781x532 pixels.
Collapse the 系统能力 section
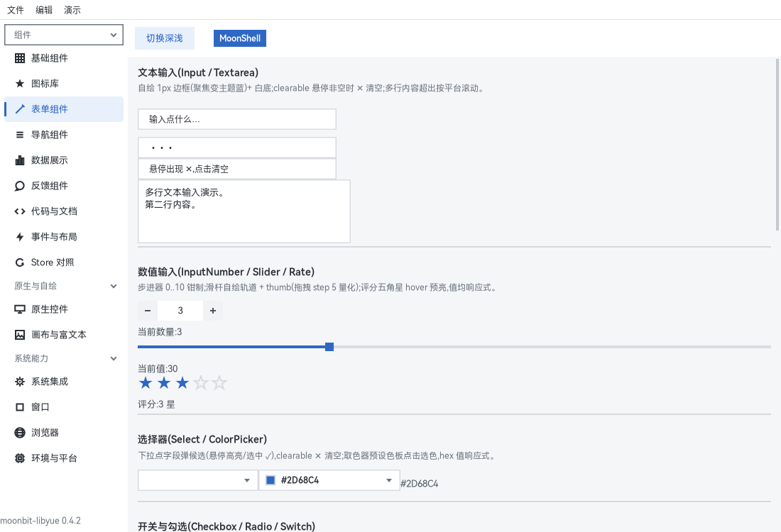[x=114, y=358]
